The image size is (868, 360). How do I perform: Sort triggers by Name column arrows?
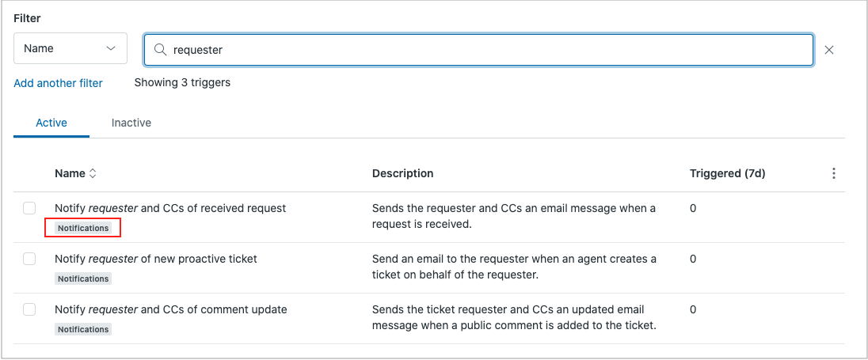[93, 173]
